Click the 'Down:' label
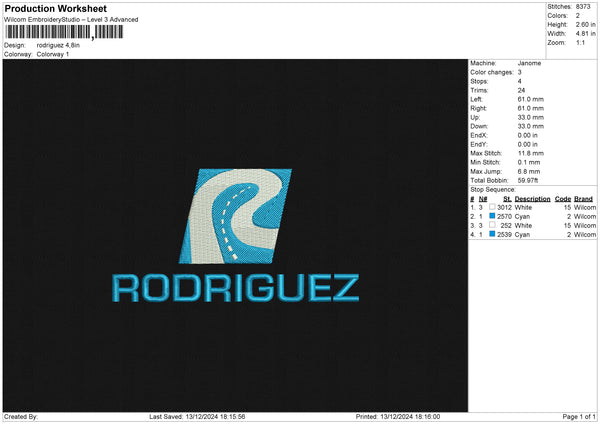Screen dimensions: 600x424 pyautogui.click(x=479, y=126)
